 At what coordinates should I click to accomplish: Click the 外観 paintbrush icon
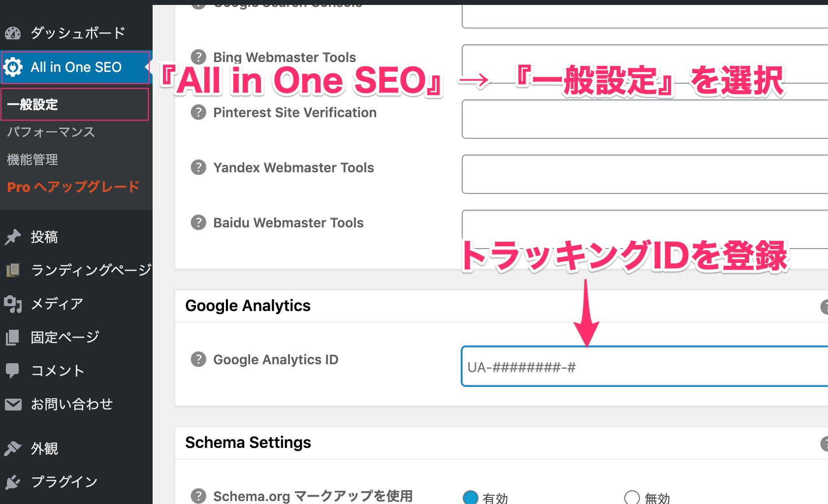click(13, 448)
